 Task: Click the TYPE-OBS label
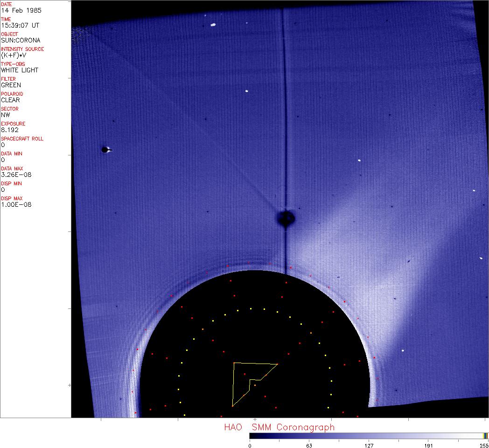click(x=13, y=64)
